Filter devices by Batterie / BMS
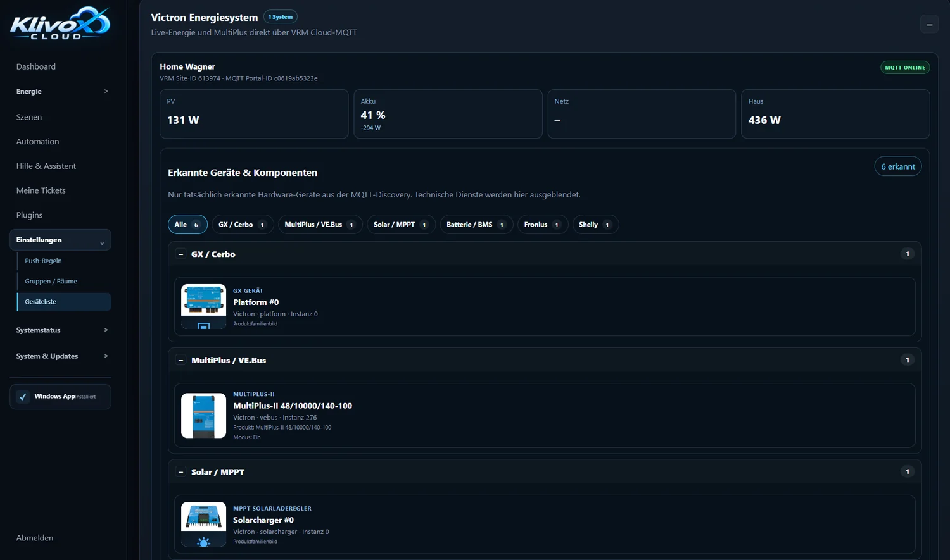 click(476, 225)
